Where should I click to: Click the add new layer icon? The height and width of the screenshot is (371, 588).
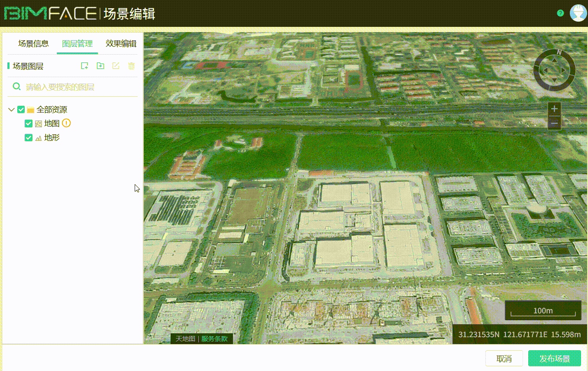coord(85,66)
